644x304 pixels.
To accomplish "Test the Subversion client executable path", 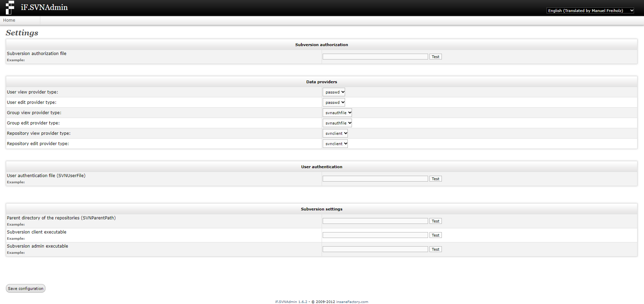I will (435, 235).
